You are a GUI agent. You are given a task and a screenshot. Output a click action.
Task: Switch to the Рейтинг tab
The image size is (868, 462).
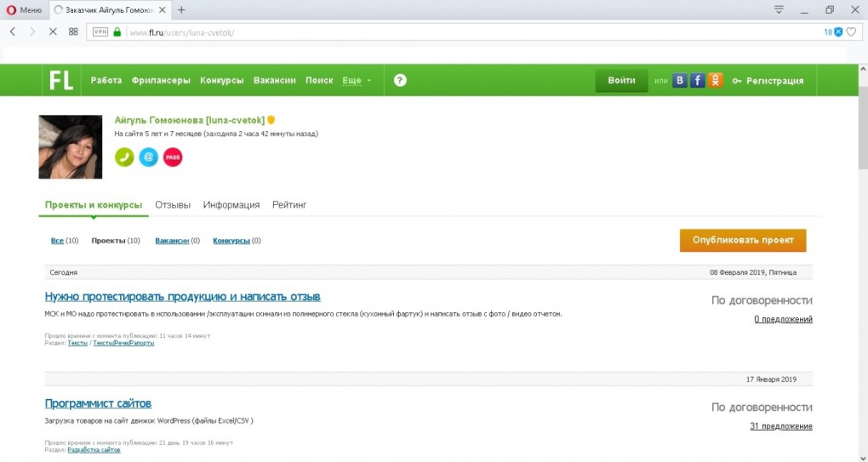pos(289,205)
